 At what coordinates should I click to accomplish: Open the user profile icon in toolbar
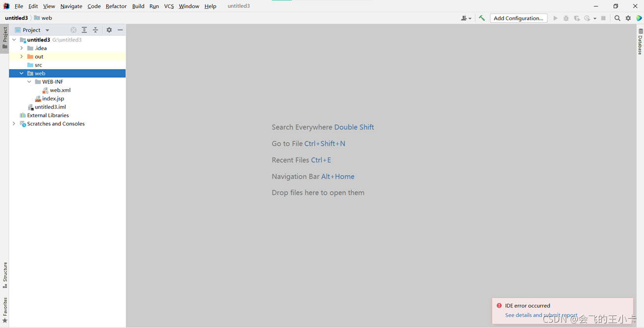[x=463, y=18]
